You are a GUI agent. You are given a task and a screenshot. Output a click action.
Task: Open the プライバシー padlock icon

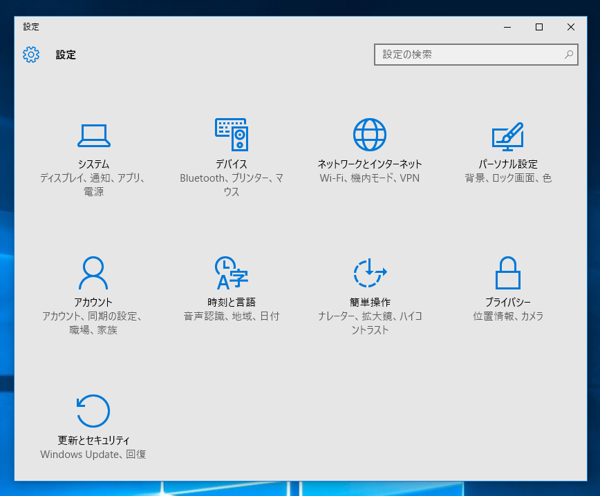(x=508, y=272)
